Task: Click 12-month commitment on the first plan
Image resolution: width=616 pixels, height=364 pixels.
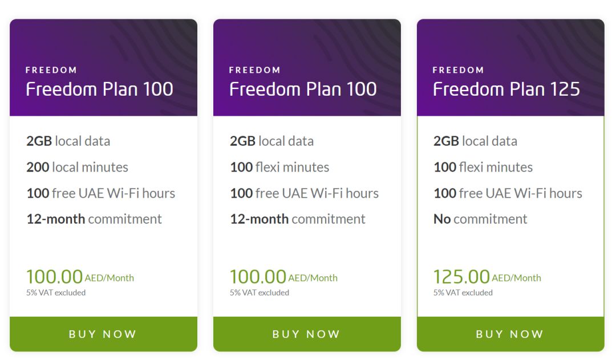Action: pyautogui.click(x=94, y=219)
